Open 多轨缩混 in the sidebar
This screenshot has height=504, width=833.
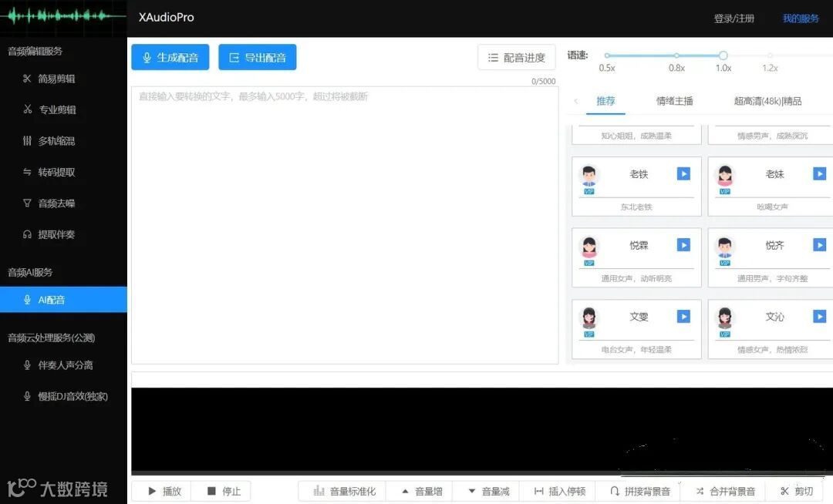click(x=63, y=140)
